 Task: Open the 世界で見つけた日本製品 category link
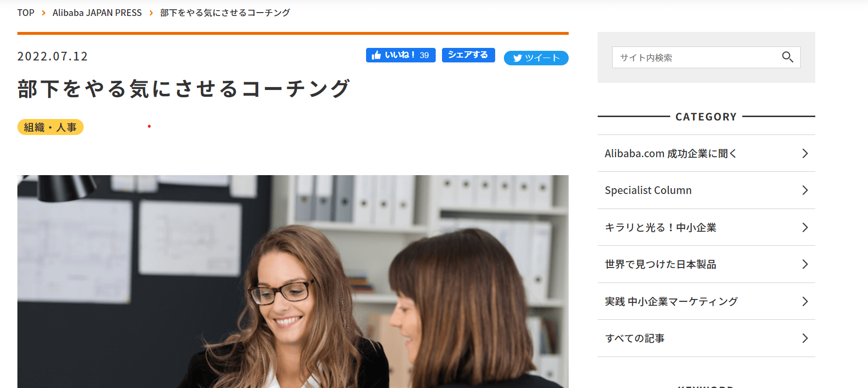pos(661,264)
